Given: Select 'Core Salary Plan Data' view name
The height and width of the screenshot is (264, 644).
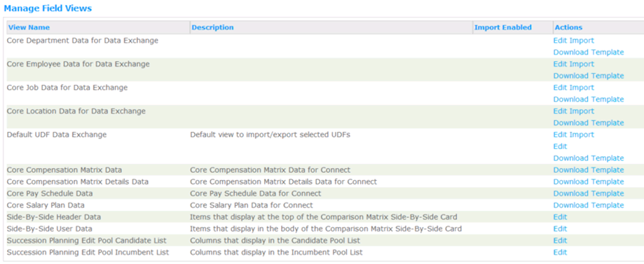Looking at the screenshot, I should coord(46,205).
